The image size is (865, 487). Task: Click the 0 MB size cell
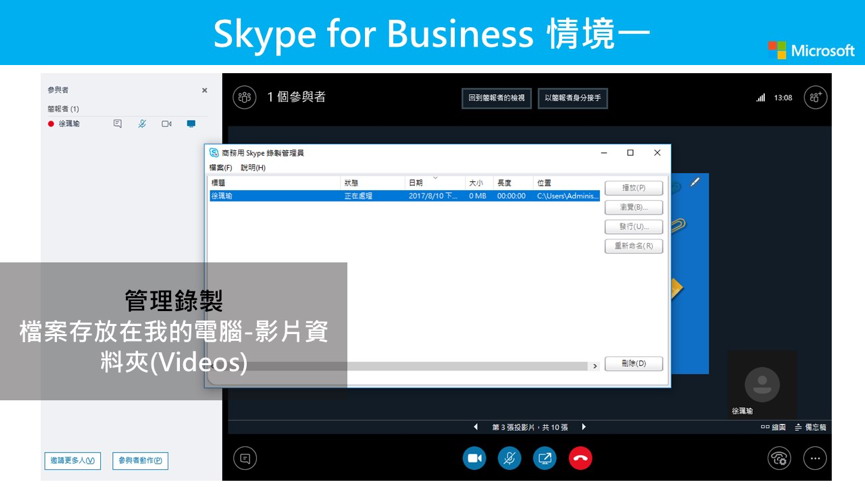pyautogui.click(x=478, y=196)
